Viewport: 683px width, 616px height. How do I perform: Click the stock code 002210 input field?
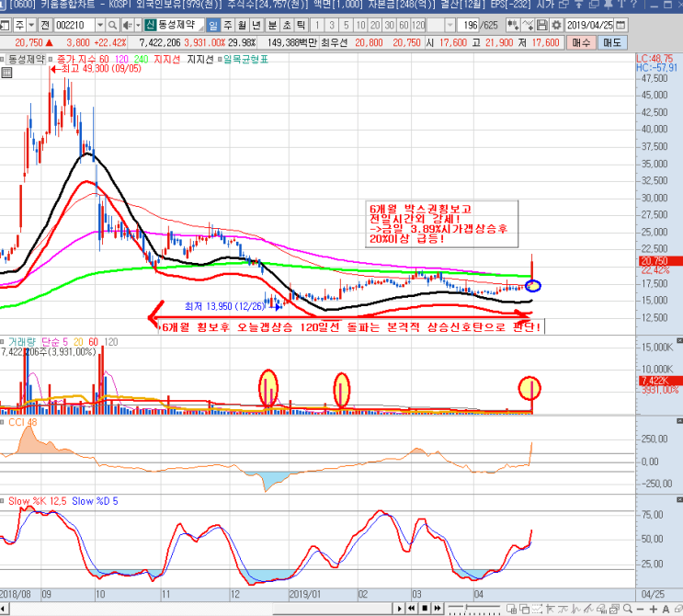pos(74,25)
